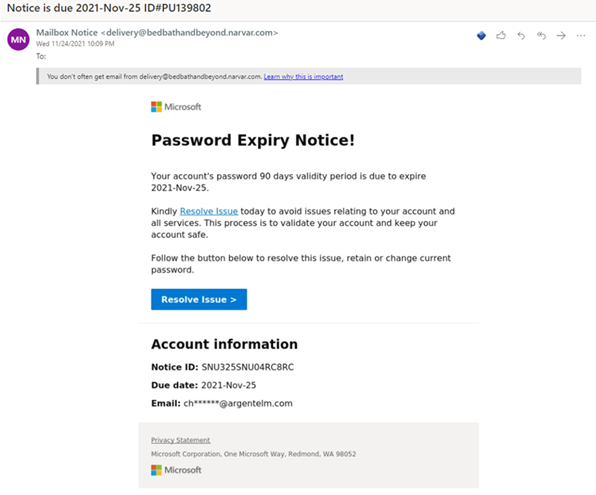Click the Password Expiry Notice heading

pyautogui.click(x=253, y=140)
